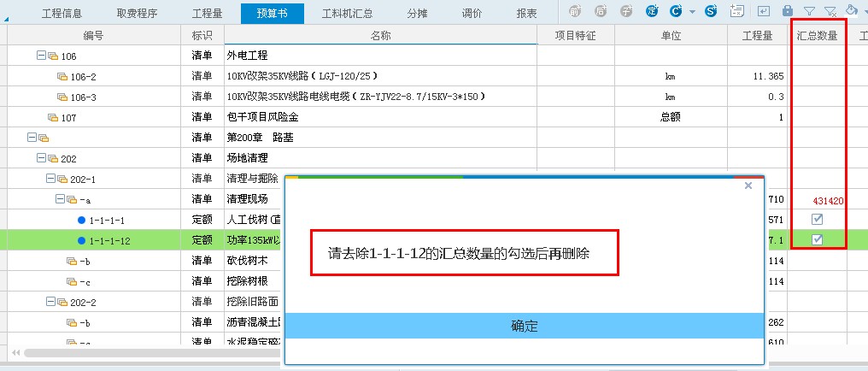Uncheck 汇总数量 checkbox for row 1-1-1-12
Viewport: 868px width, 371px height.
817,239
